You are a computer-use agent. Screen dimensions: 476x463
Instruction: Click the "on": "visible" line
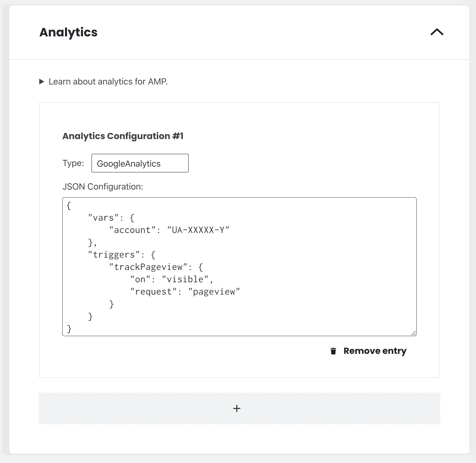pos(171,279)
